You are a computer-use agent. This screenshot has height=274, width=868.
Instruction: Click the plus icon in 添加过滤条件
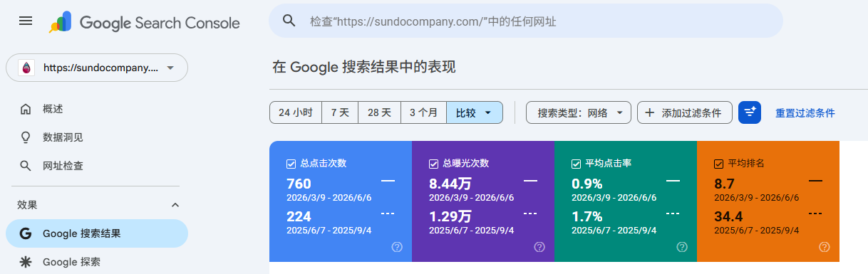click(649, 112)
